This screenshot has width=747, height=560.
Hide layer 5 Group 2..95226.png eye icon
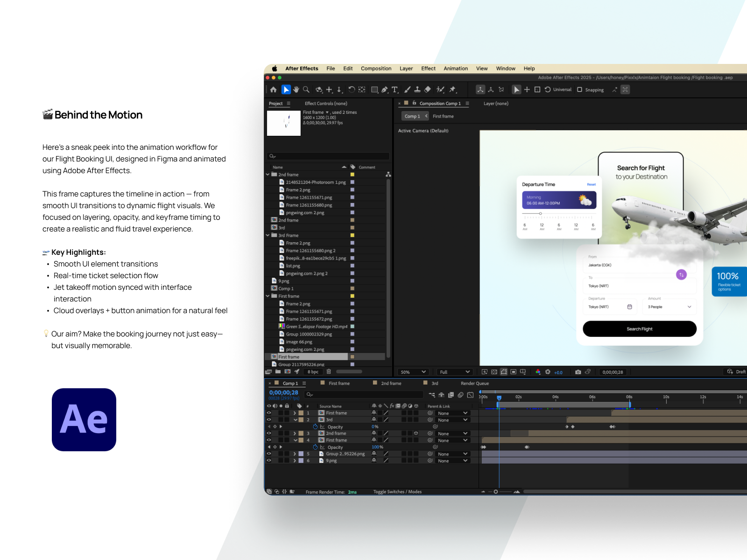coord(269,454)
